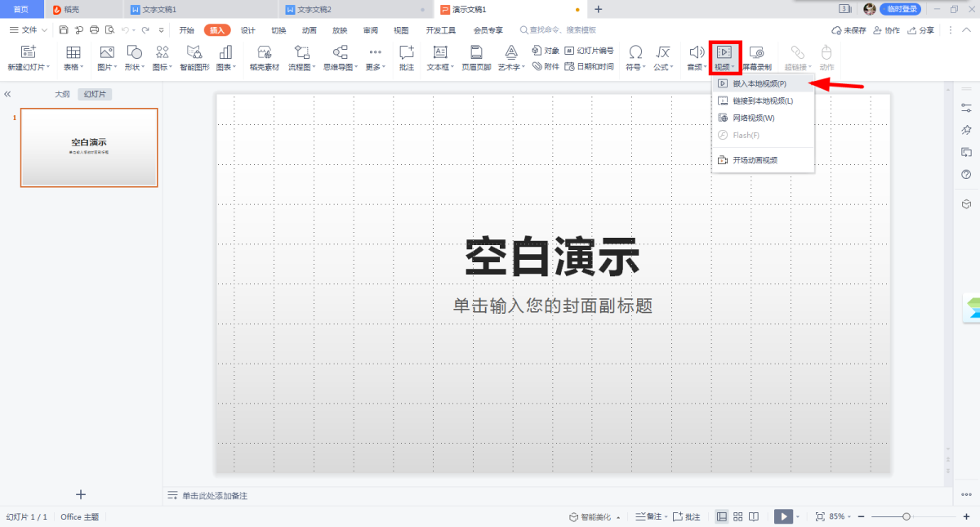The image size is (980, 527).
Task: Insert a 批注 comment from the ribbon
Action: click(x=407, y=56)
